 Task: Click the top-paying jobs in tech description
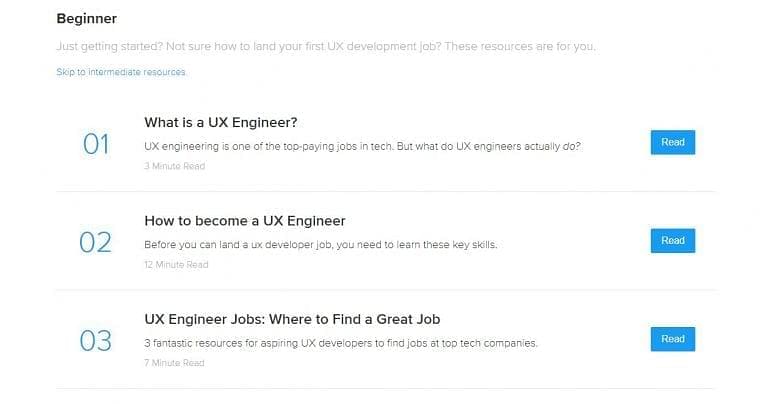click(x=362, y=146)
